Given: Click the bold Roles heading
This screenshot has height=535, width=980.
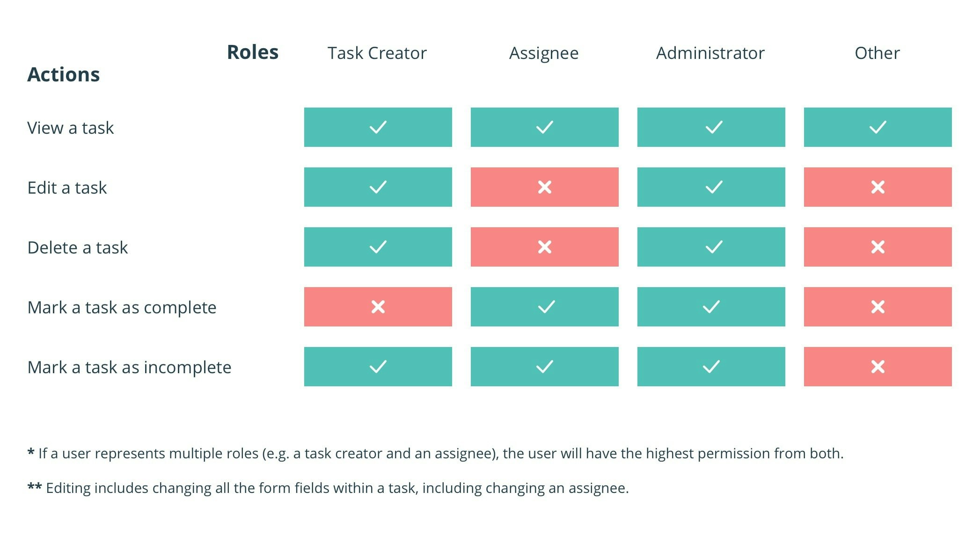Looking at the screenshot, I should click(252, 52).
